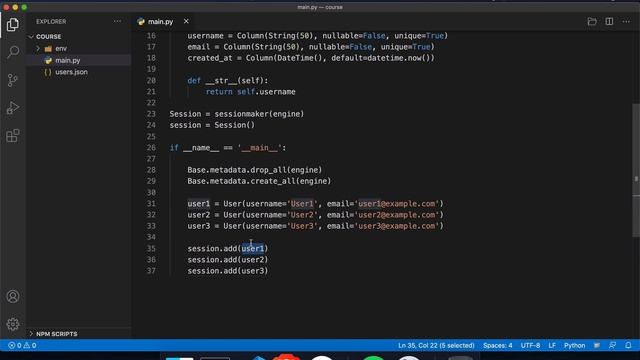Select encoding via UTF-8
Screen dimensions: 640x360
[530, 345]
